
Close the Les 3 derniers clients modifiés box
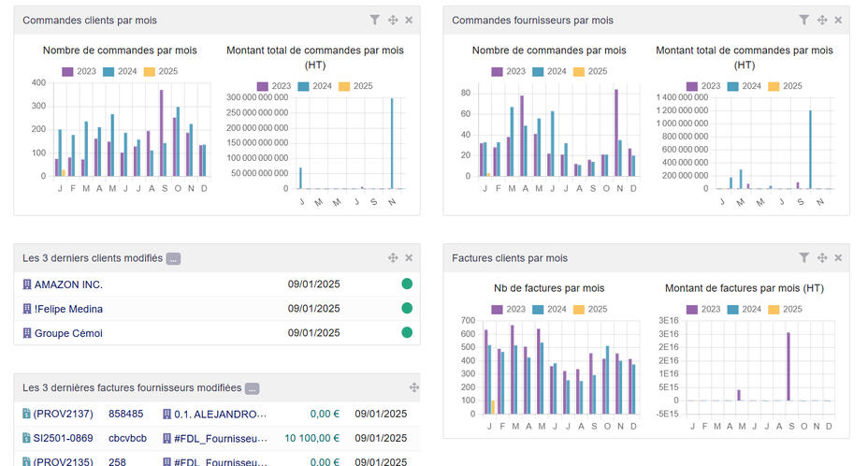click(409, 257)
